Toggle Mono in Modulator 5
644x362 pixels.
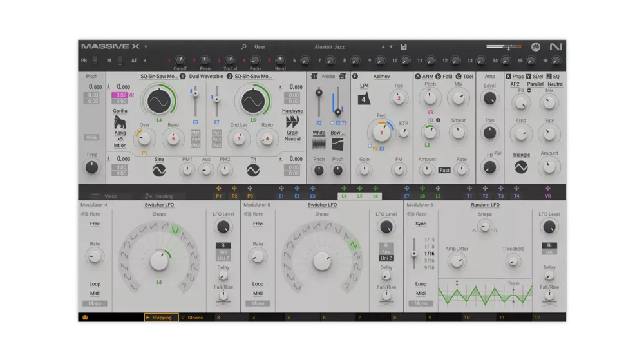pyautogui.click(x=258, y=303)
